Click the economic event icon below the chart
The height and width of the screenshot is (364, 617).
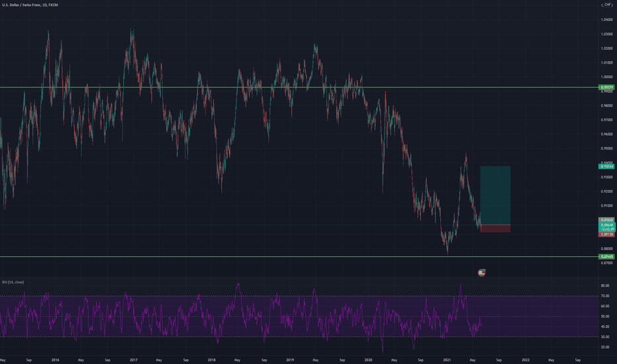pos(482,273)
